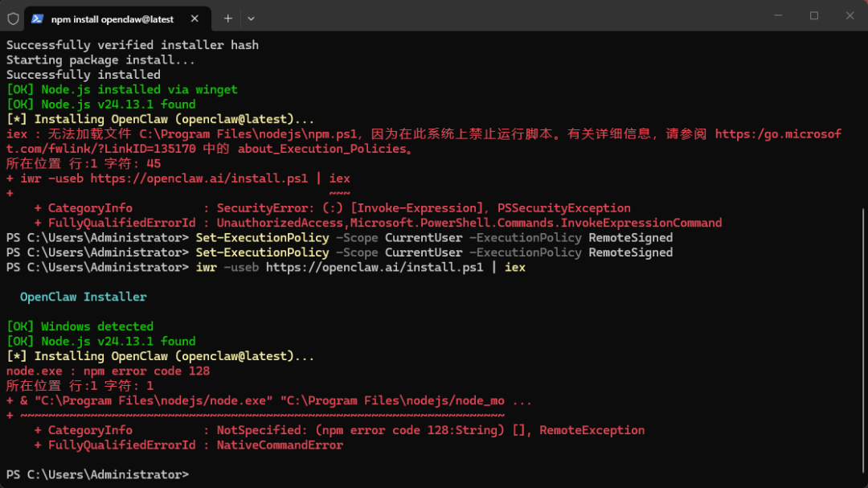Image resolution: width=868 pixels, height=488 pixels.
Task: Open a new terminal tab with plus
Action: click(x=228, y=18)
